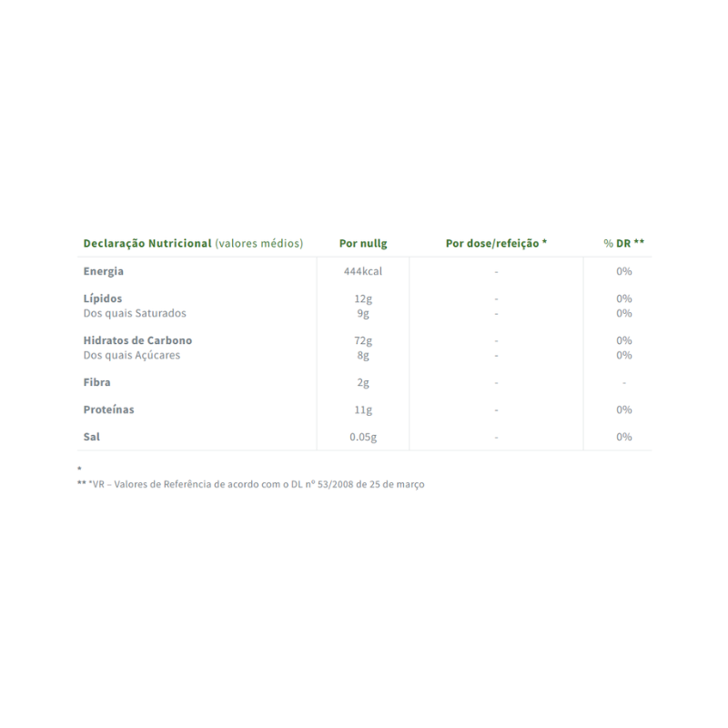Viewport: 728px width, 728px height.
Task: Select the Hidratos de Carbono label
Action: (x=138, y=340)
